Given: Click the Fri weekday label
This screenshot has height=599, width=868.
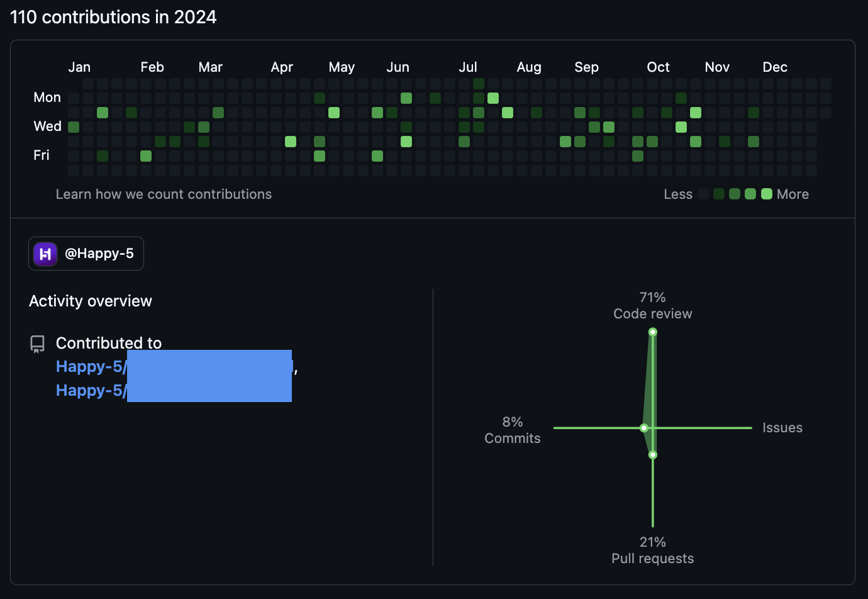Looking at the screenshot, I should point(42,155).
